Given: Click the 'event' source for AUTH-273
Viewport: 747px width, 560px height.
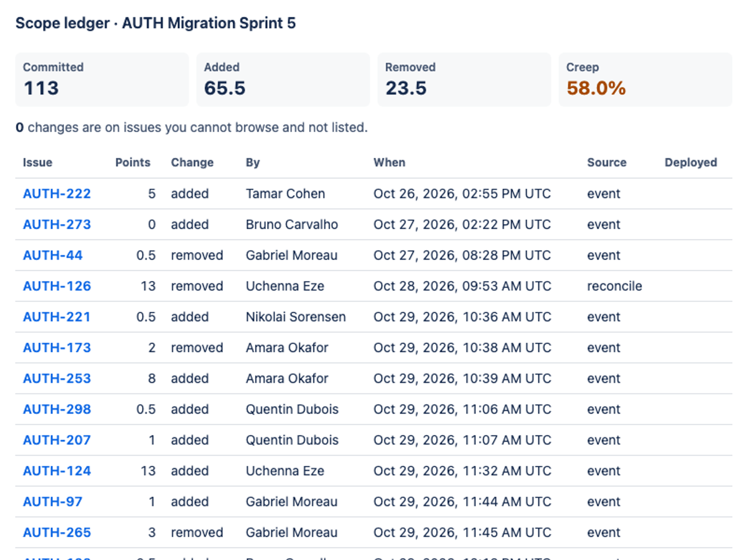Looking at the screenshot, I should 604,225.
